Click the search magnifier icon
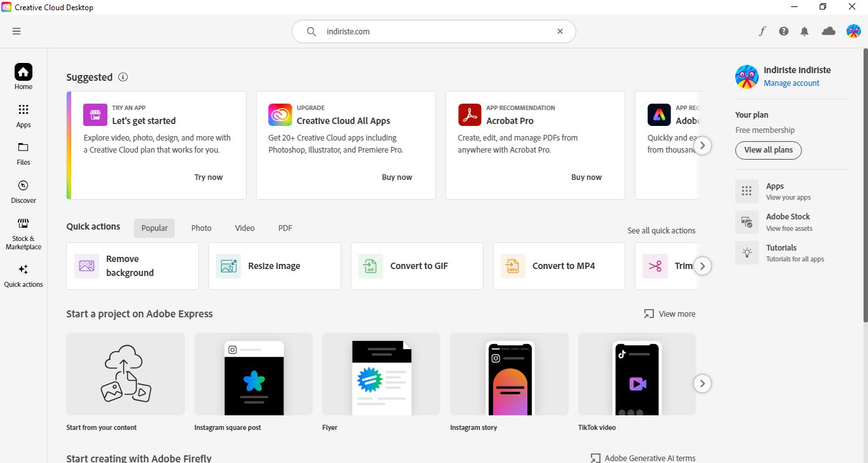 click(x=311, y=31)
